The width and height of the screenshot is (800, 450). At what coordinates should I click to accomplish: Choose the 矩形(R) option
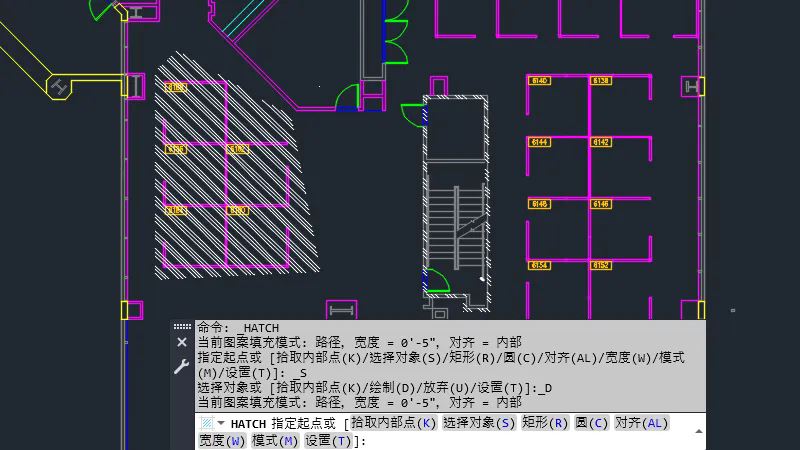click(x=545, y=423)
